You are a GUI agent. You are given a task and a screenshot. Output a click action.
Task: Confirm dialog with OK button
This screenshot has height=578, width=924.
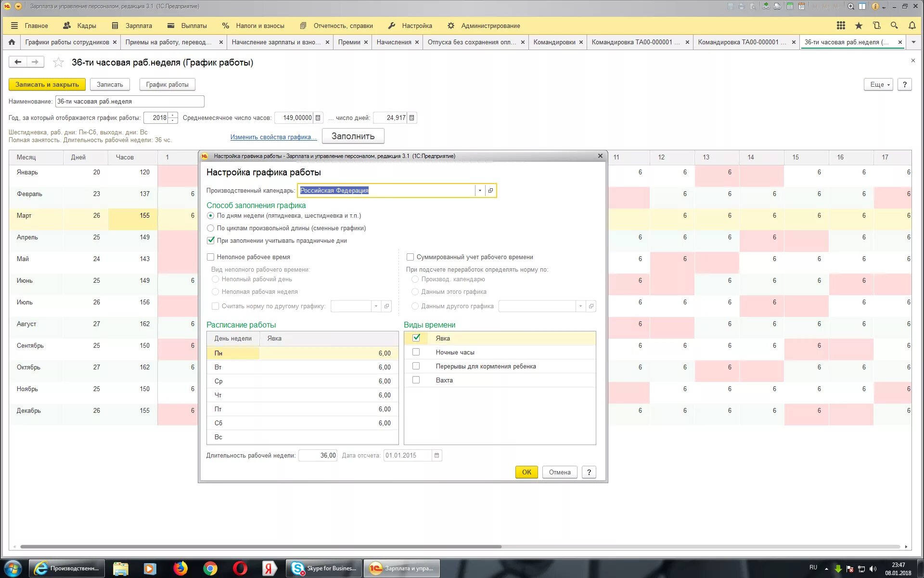pos(526,472)
